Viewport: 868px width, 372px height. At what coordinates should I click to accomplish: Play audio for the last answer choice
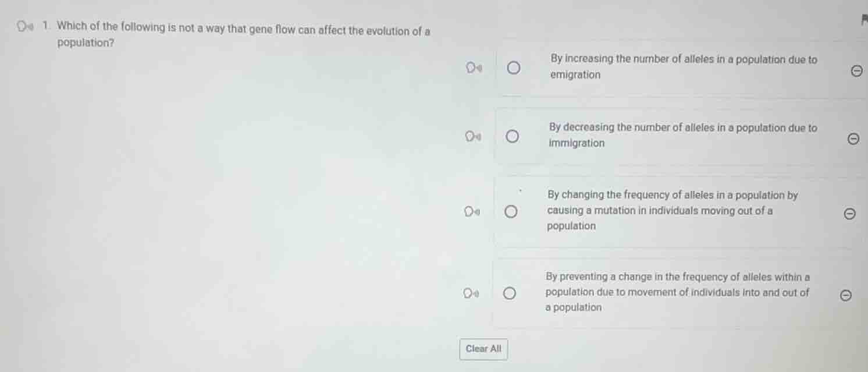coord(471,292)
